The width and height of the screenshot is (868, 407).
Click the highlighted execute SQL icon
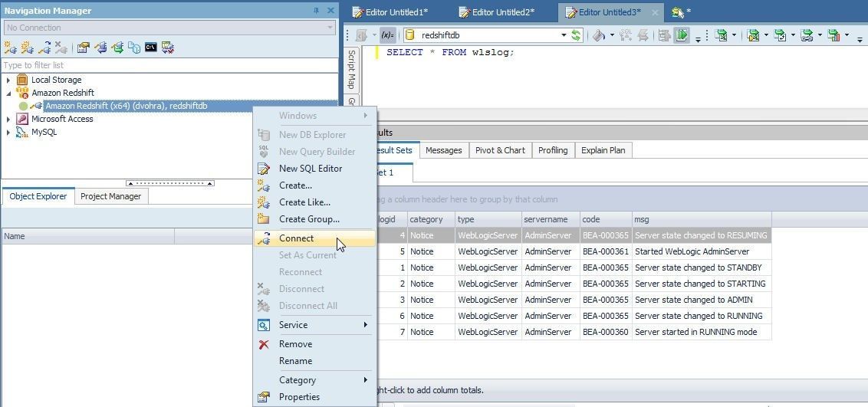pyautogui.click(x=682, y=35)
